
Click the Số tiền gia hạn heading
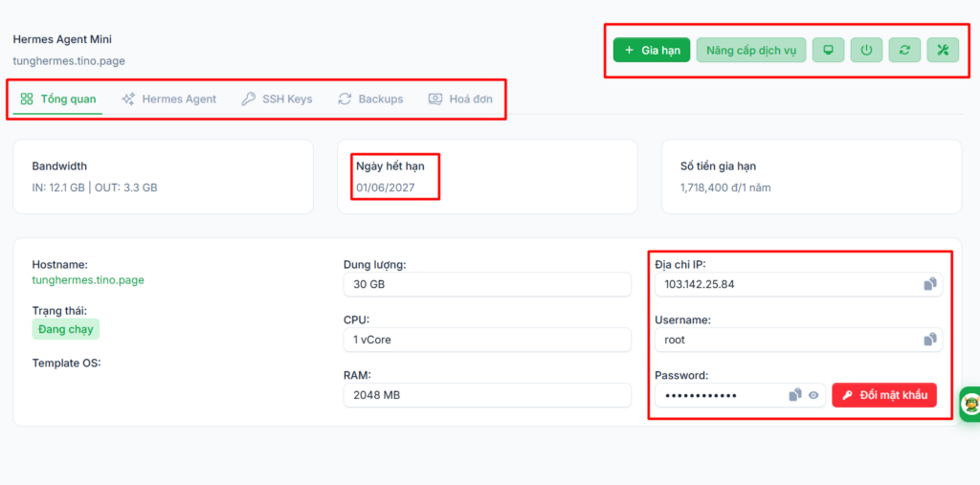click(x=719, y=166)
